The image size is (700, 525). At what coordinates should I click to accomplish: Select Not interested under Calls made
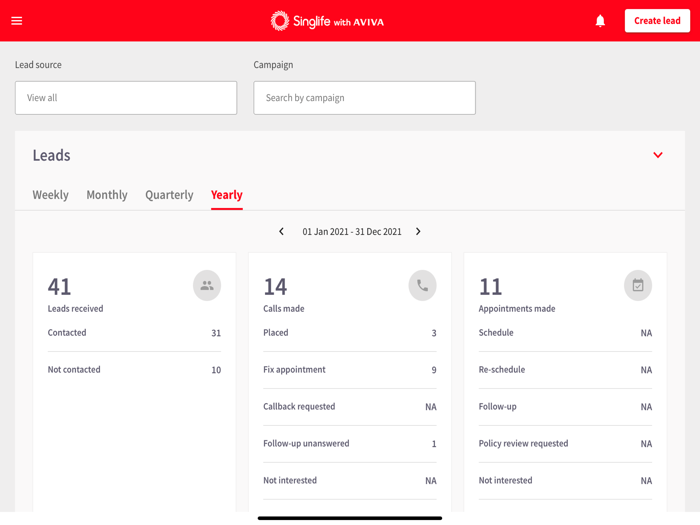pos(350,481)
